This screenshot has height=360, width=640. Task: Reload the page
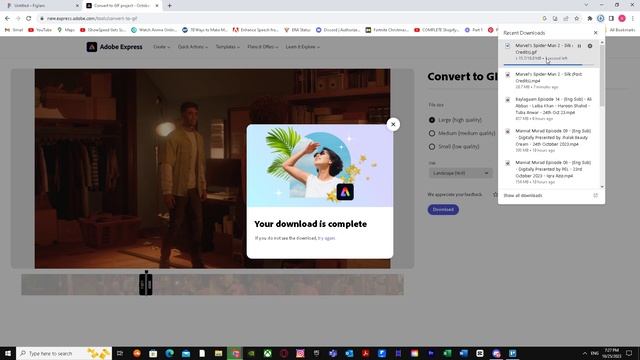pyautogui.click(x=29, y=18)
